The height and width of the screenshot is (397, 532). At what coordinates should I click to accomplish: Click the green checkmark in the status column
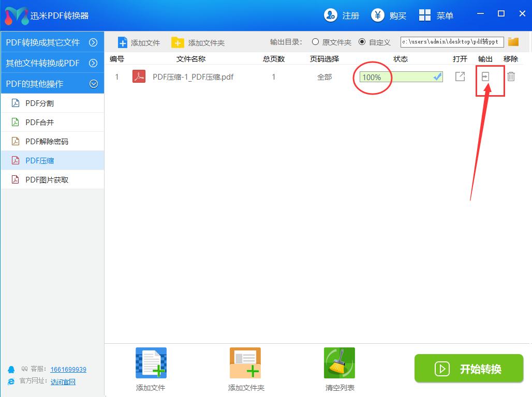[437, 77]
